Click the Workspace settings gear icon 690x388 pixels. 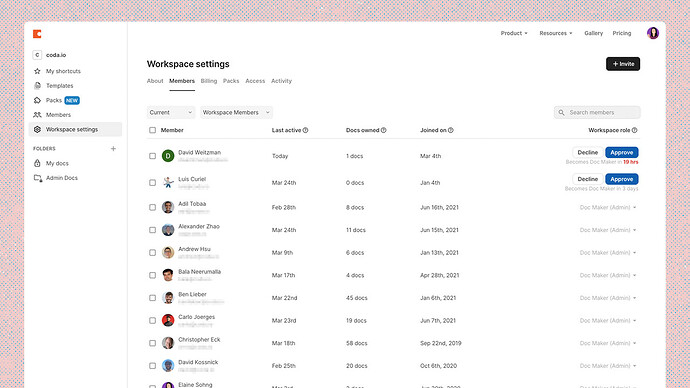point(37,129)
